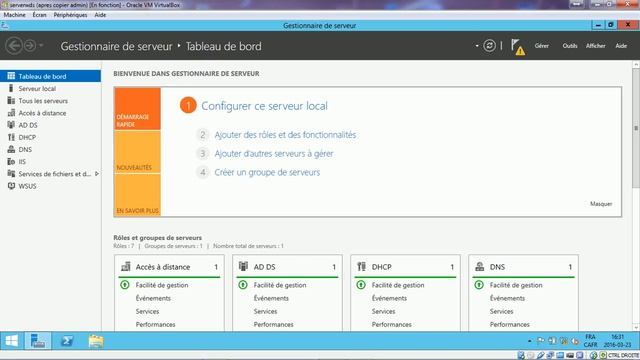Click Créer un groupe de serveurs

pos(267,172)
